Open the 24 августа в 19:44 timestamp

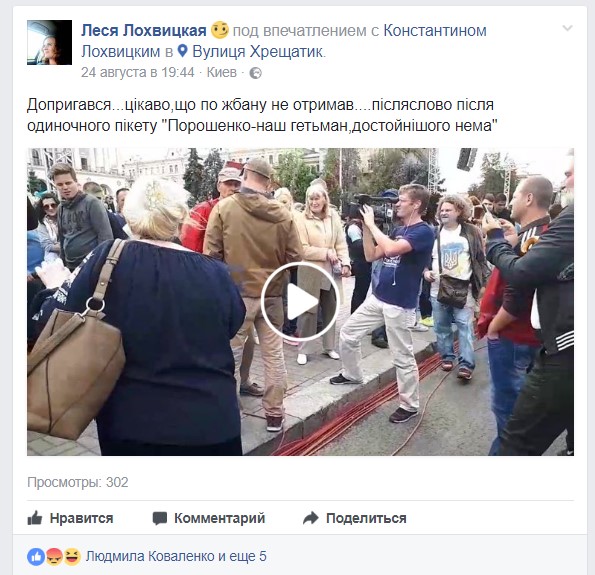point(137,72)
